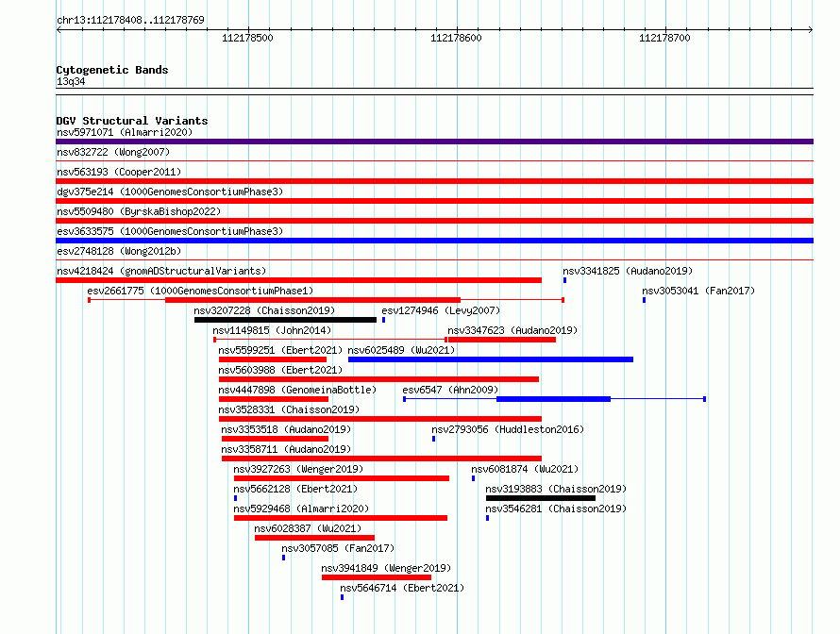Screen dimensions: 840x634
Task: Select the nsv1149815 (John2014) thin red line
Action: (x=330, y=340)
